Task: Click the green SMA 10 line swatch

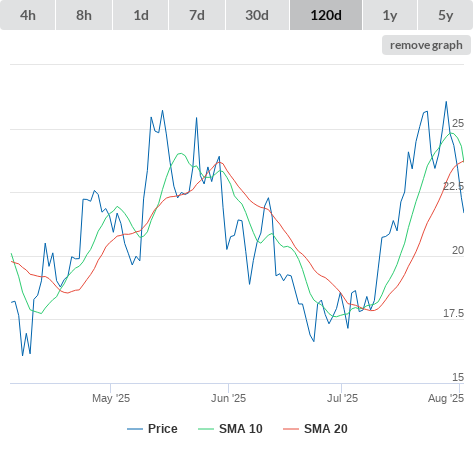Action: (x=206, y=429)
